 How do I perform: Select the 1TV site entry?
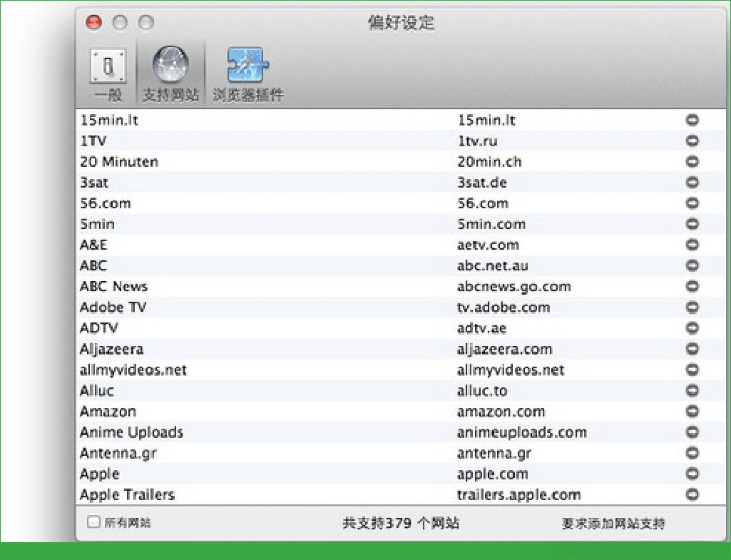click(285, 141)
